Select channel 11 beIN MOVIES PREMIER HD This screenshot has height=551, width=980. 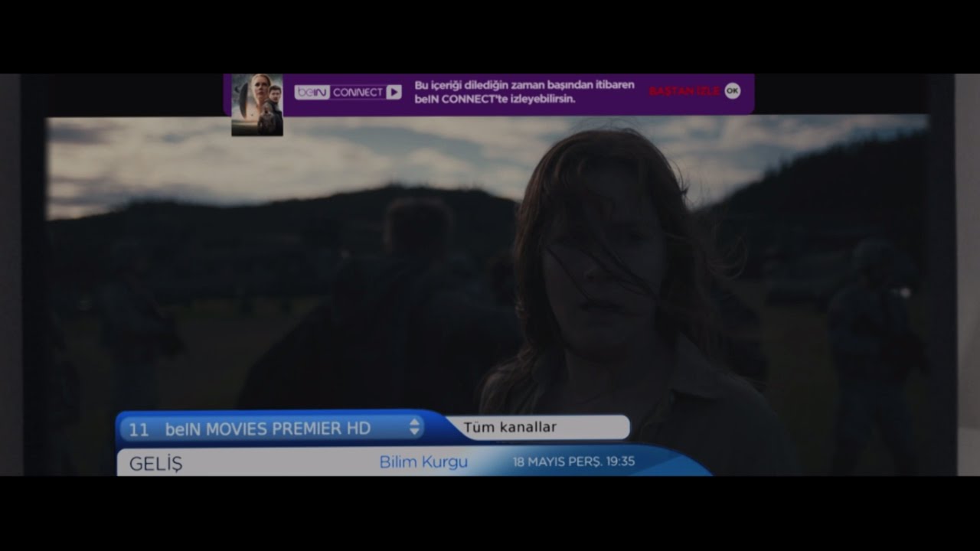click(x=272, y=429)
